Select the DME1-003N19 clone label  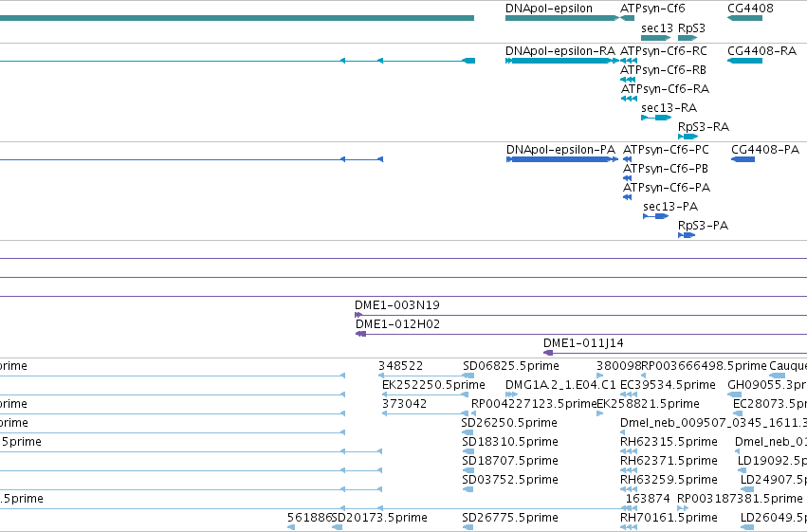(x=397, y=305)
